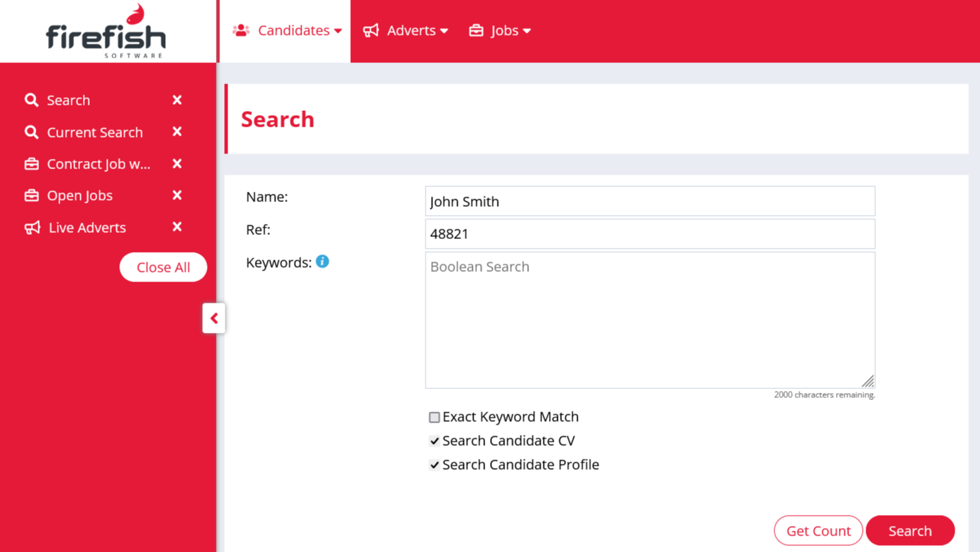
Task: Click the Name field containing John Smith
Action: [x=650, y=201]
